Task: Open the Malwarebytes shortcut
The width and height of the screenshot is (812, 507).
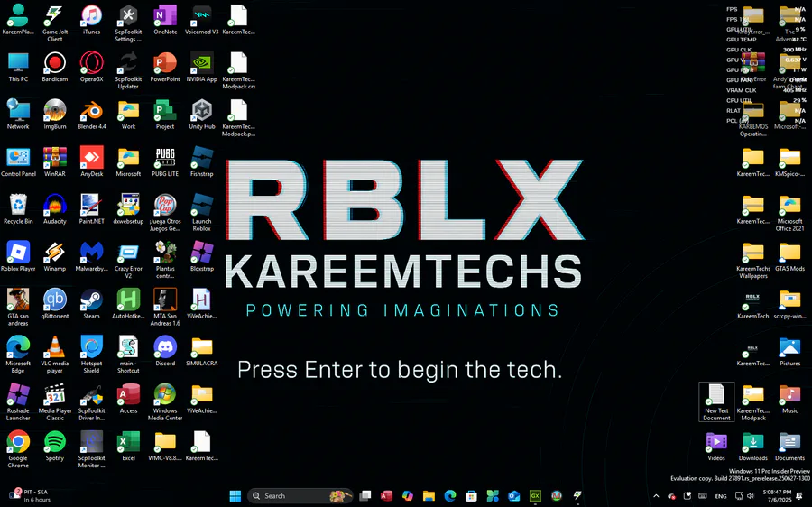Action: (92, 257)
